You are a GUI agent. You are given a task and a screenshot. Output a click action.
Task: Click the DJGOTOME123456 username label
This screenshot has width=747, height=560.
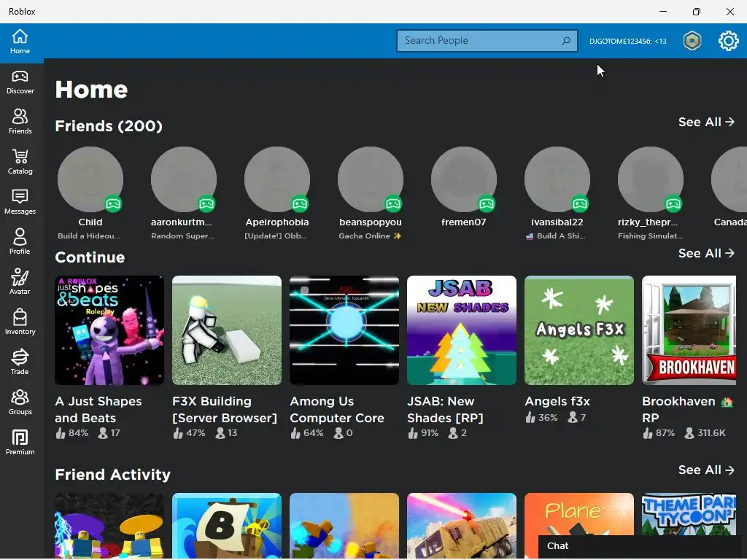point(628,41)
